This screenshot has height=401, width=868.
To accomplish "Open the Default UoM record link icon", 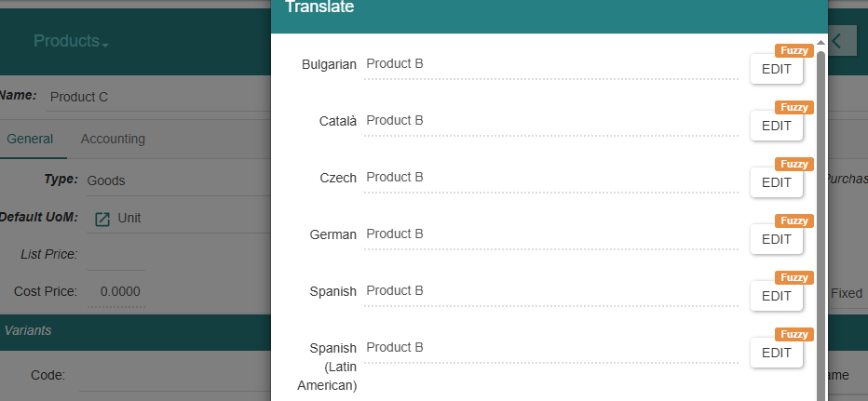I will pyautogui.click(x=102, y=219).
